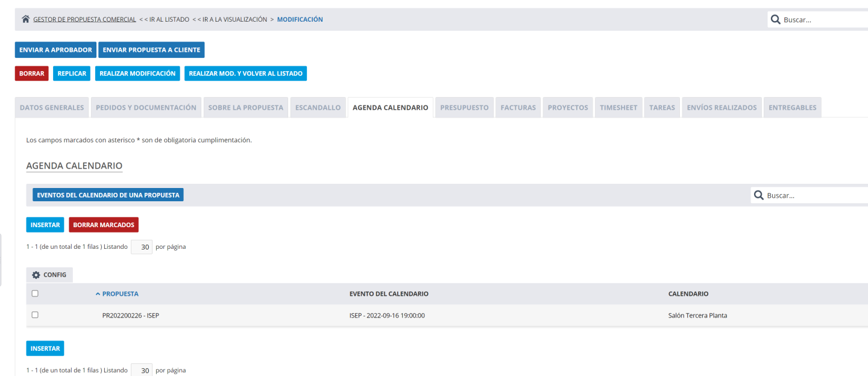Sort by PROPUESTA column arrow
The width and height of the screenshot is (868, 376).
click(98, 294)
